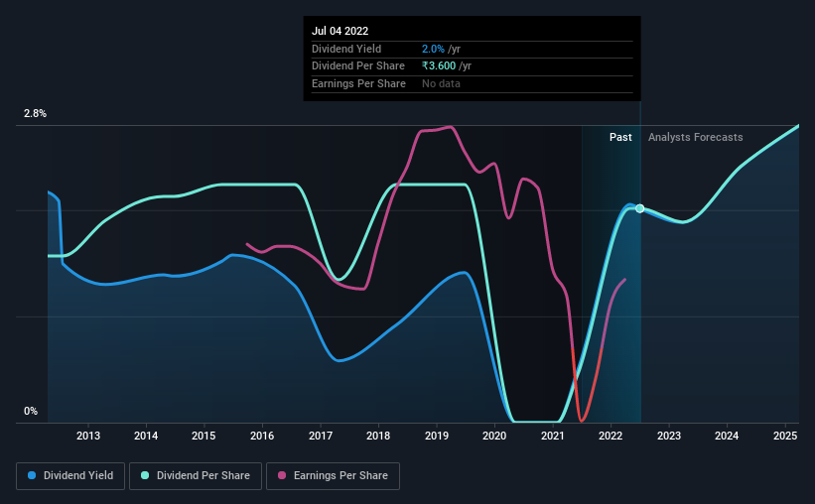Click the Earnings Per Share tooltip row label

click(358, 83)
